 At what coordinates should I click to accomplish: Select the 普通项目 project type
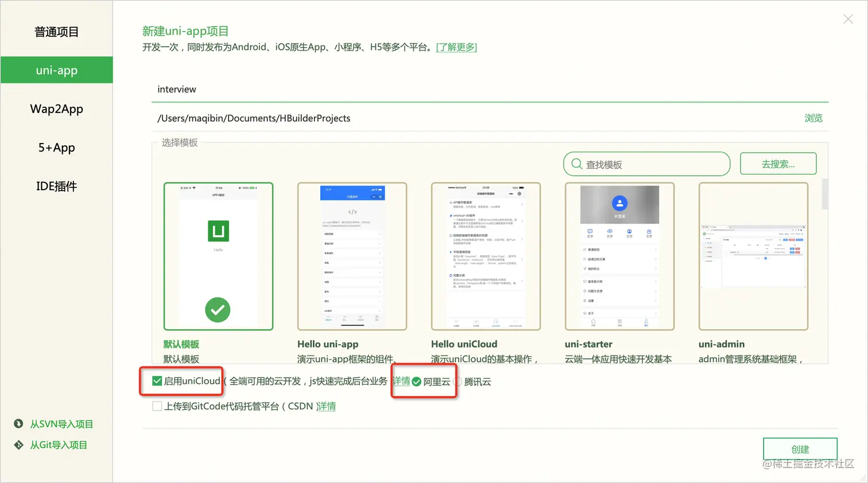56,32
